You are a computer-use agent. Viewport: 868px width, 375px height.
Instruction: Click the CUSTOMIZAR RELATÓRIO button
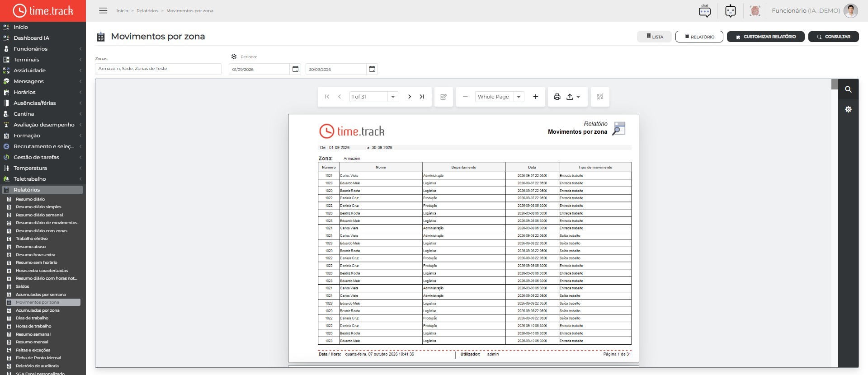[766, 37]
